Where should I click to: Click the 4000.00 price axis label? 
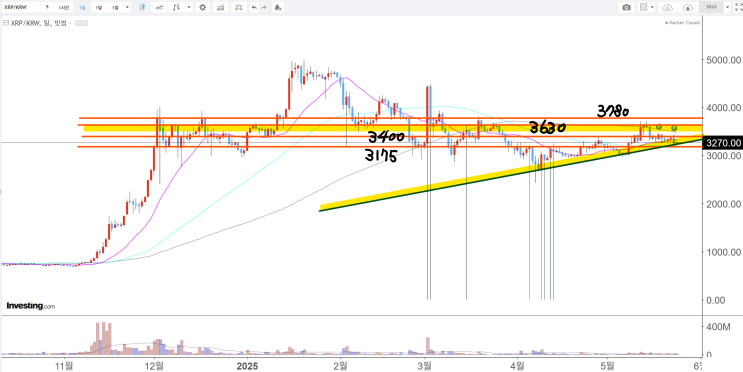tap(723, 109)
